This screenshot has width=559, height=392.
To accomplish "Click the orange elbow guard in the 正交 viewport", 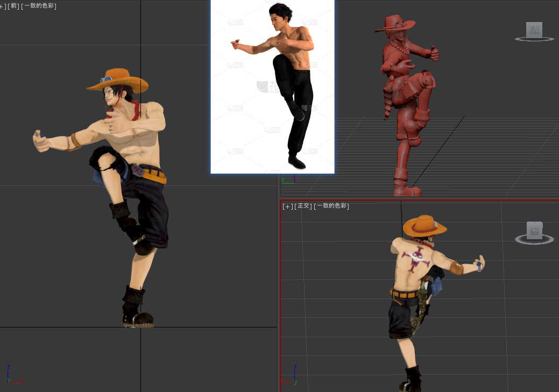I will pyautogui.click(x=457, y=267).
